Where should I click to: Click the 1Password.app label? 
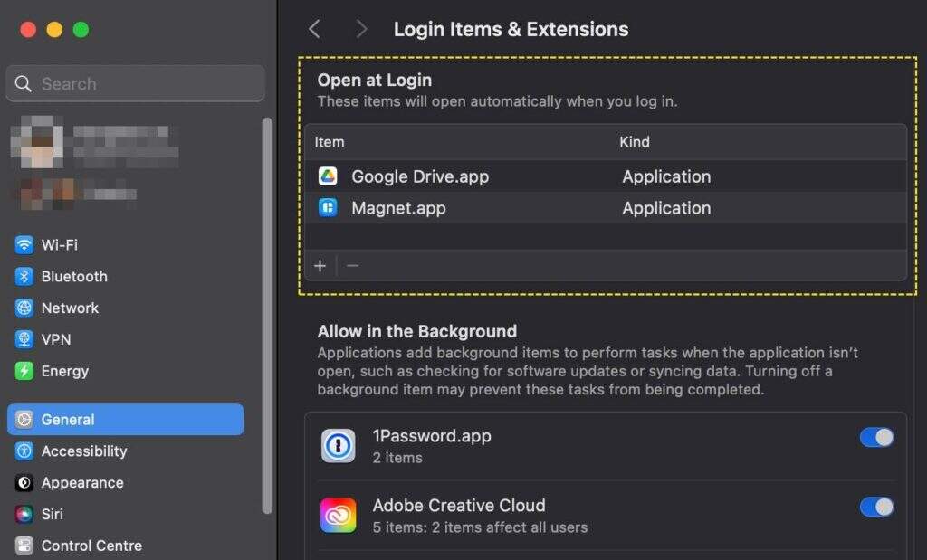(x=432, y=436)
